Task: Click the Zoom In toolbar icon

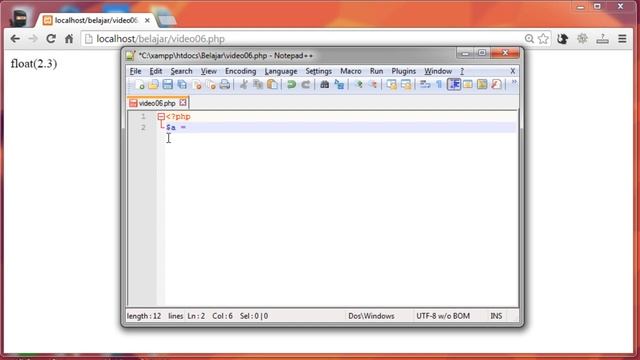Action: coord(358,84)
